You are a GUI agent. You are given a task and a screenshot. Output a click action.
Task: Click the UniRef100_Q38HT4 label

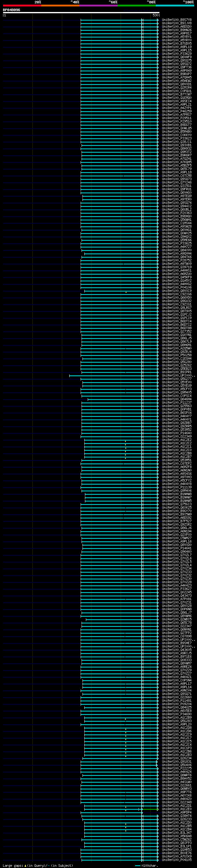click(x=177, y=816)
